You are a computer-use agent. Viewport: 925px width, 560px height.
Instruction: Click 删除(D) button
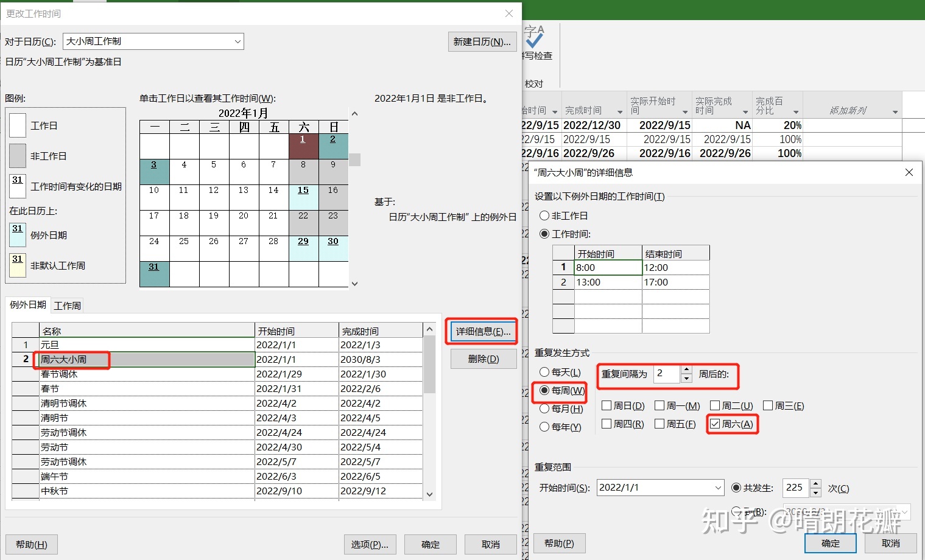[x=484, y=359]
